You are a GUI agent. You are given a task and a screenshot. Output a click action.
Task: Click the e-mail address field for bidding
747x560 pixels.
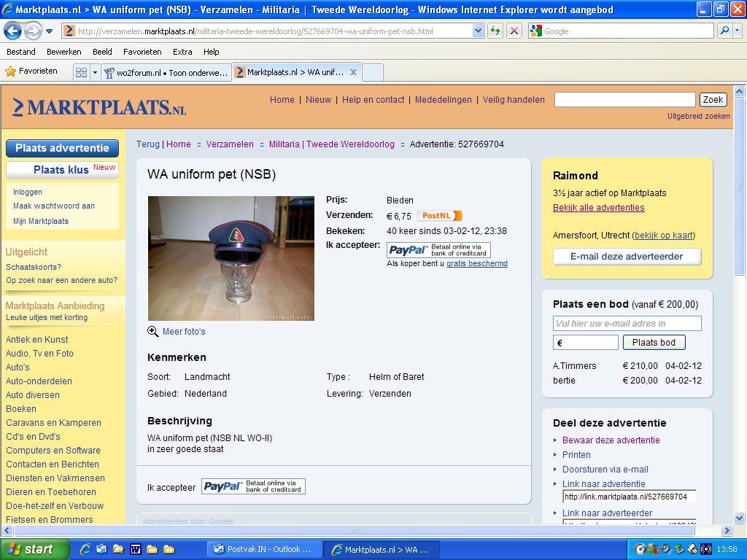click(627, 323)
